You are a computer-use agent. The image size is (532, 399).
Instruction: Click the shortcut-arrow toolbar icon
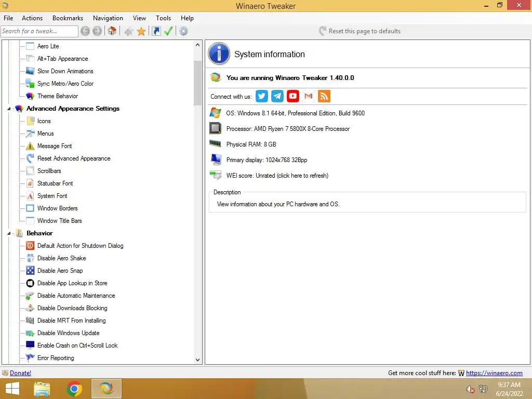tap(156, 31)
